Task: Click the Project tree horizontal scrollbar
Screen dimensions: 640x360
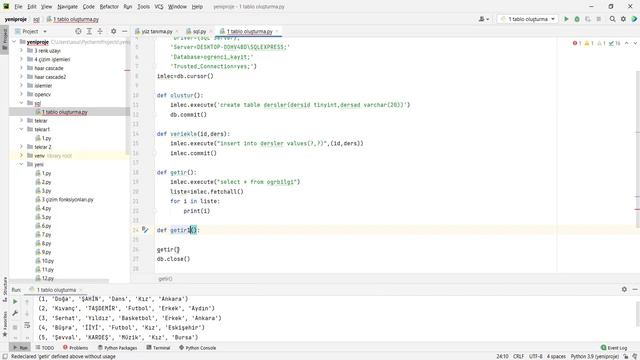Action: click(x=59, y=281)
